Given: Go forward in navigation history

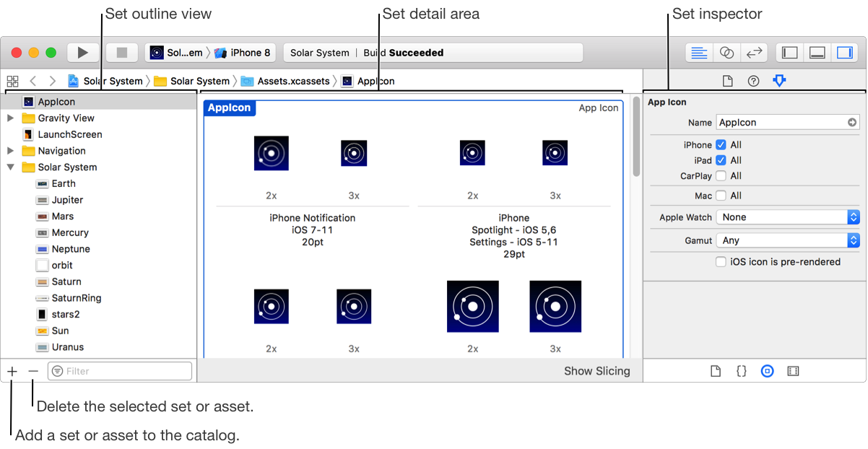Looking at the screenshot, I should click(x=53, y=81).
